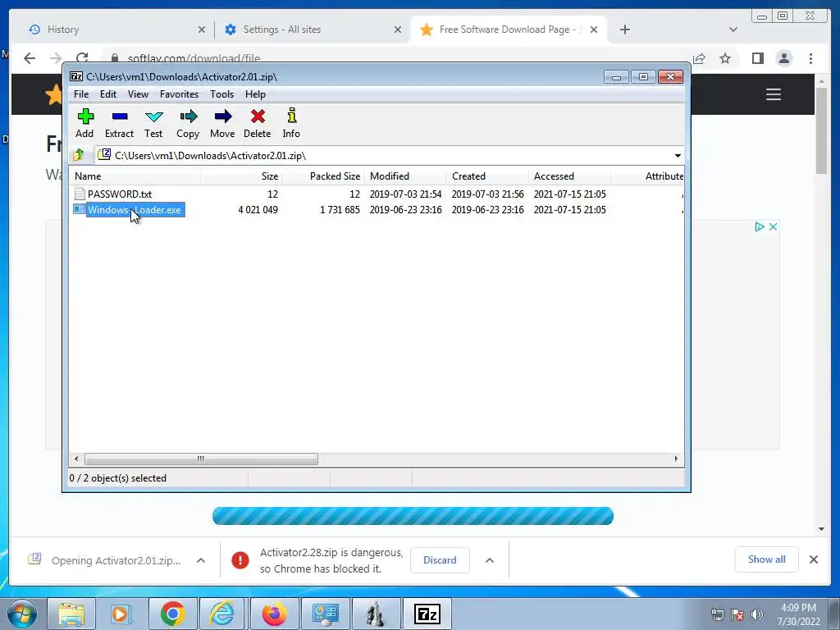Sort by Created column
This screenshot has width=840, height=630.
(x=487, y=176)
